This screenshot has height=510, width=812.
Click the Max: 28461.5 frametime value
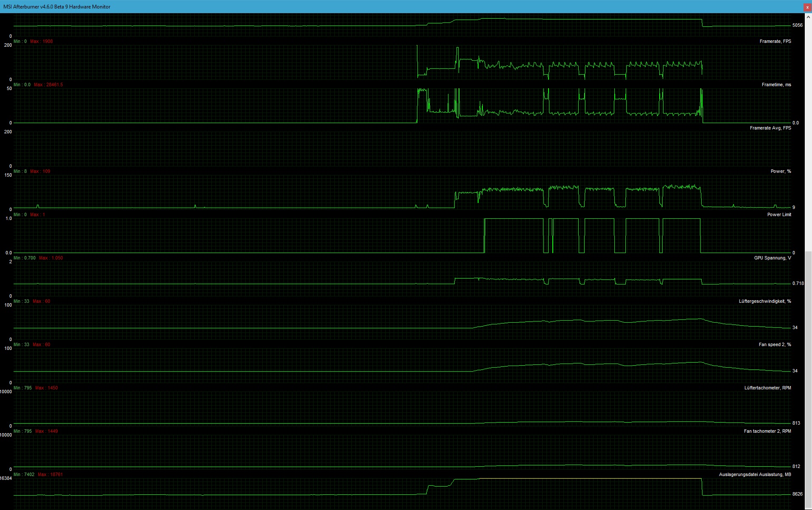click(49, 85)
